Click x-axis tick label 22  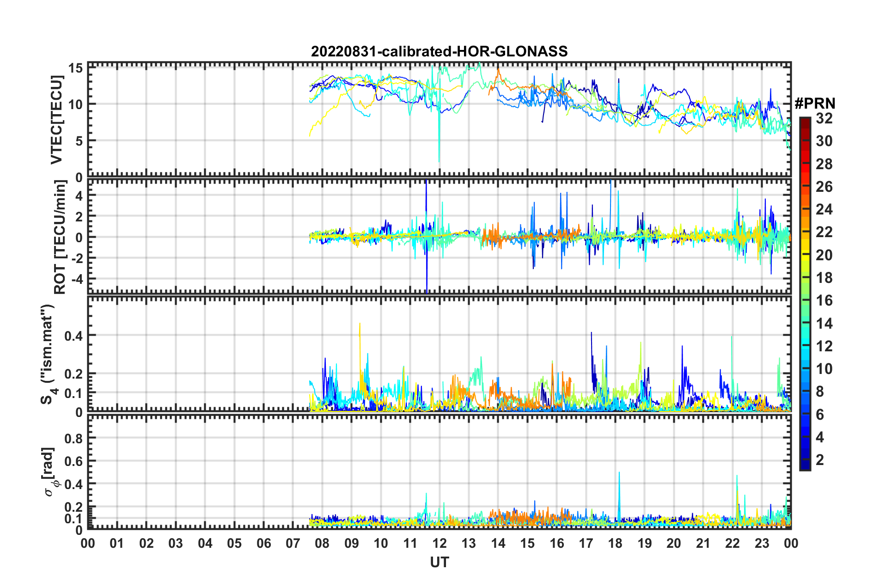pos(732,543)
